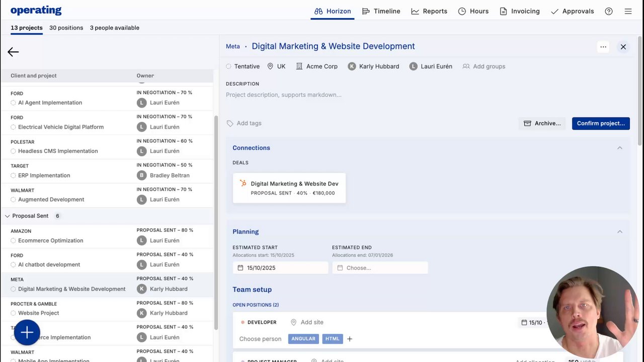Select the Augmented Development project row

coord(107,195)
